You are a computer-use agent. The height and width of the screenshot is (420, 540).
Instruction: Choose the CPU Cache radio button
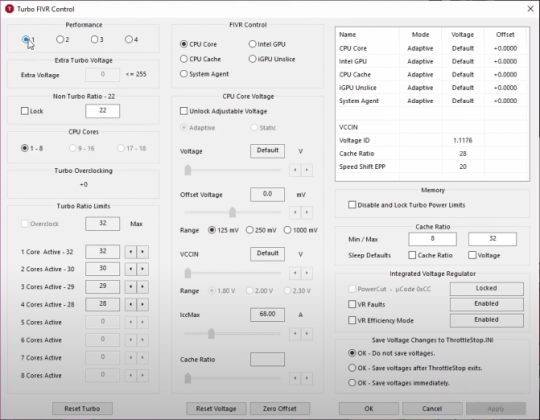(184, 59)
